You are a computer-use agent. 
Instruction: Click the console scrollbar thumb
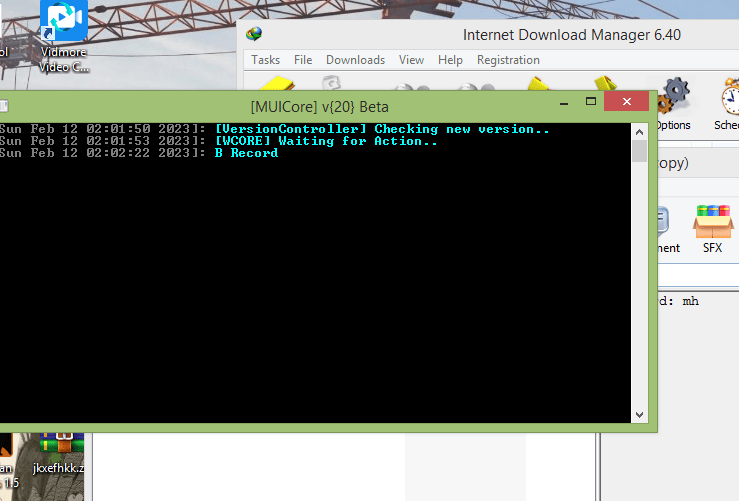click(639, 151)
